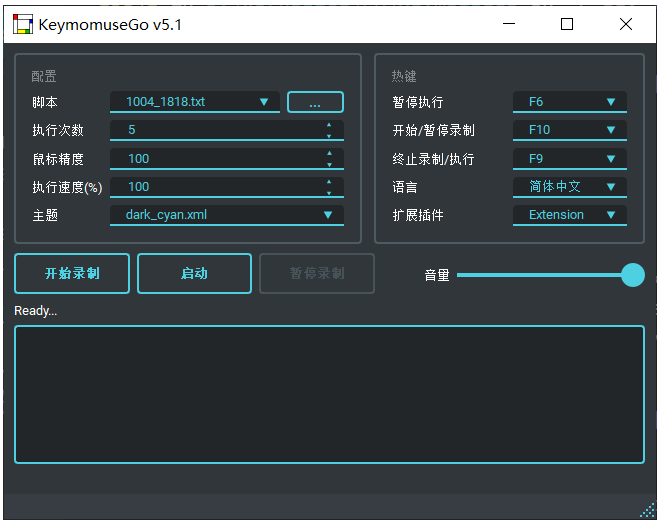The width and height of the screenshot is (668, 522).
Task: Increase mouse precision with the up arrow
Action: (329, 153)
